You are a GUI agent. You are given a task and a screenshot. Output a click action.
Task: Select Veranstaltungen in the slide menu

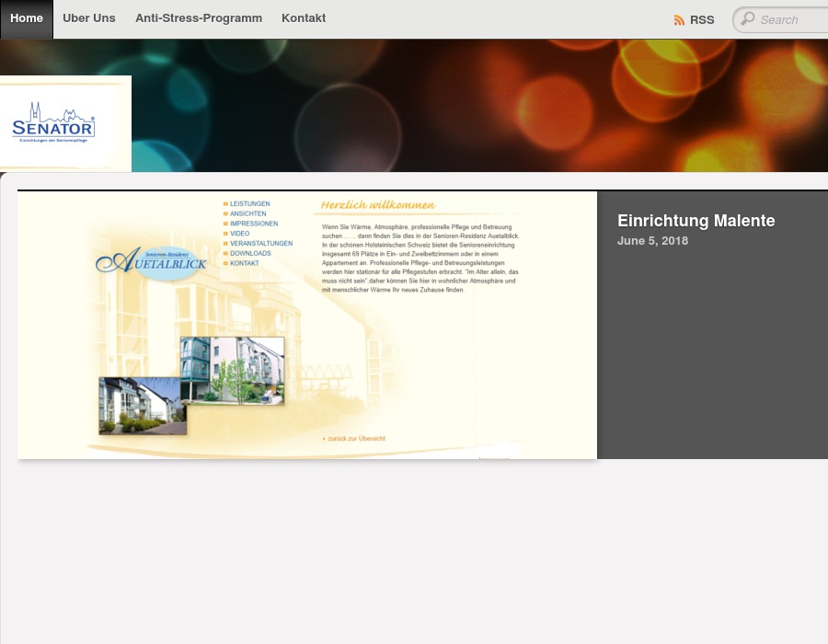click(x=261, y=244)
